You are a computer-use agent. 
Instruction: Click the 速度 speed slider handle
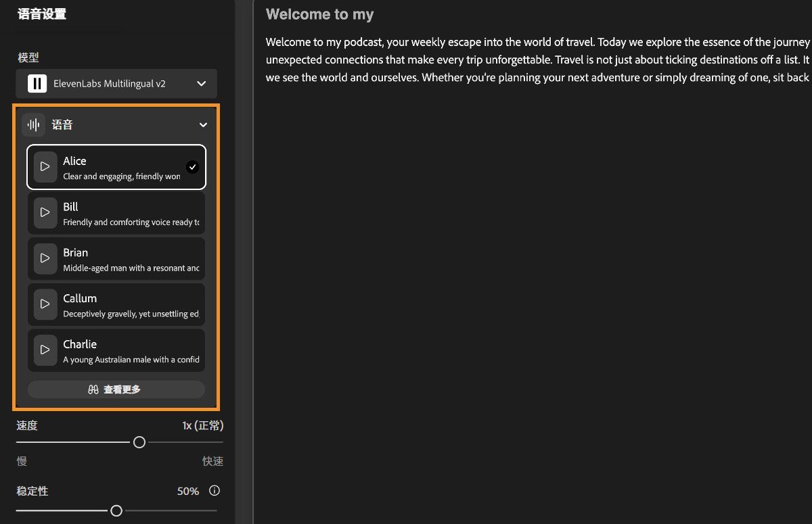[x=139, y=442]
